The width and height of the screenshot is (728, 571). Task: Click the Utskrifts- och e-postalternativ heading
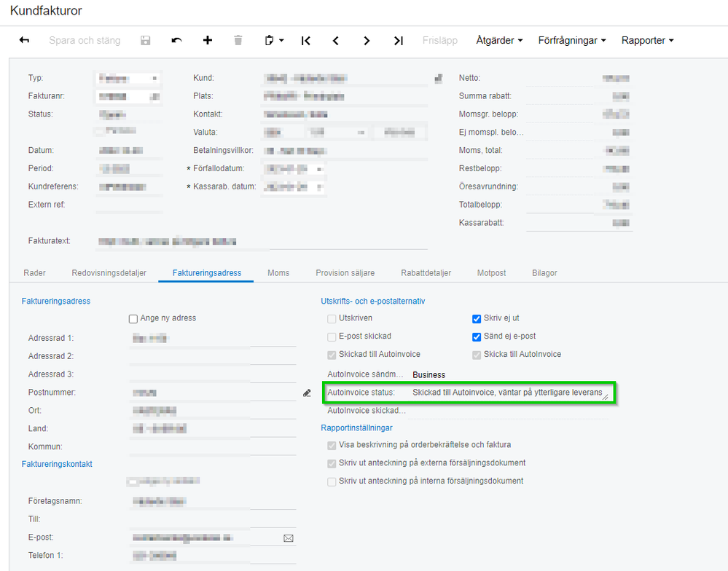pyautogui.click(x=373, y=301)
